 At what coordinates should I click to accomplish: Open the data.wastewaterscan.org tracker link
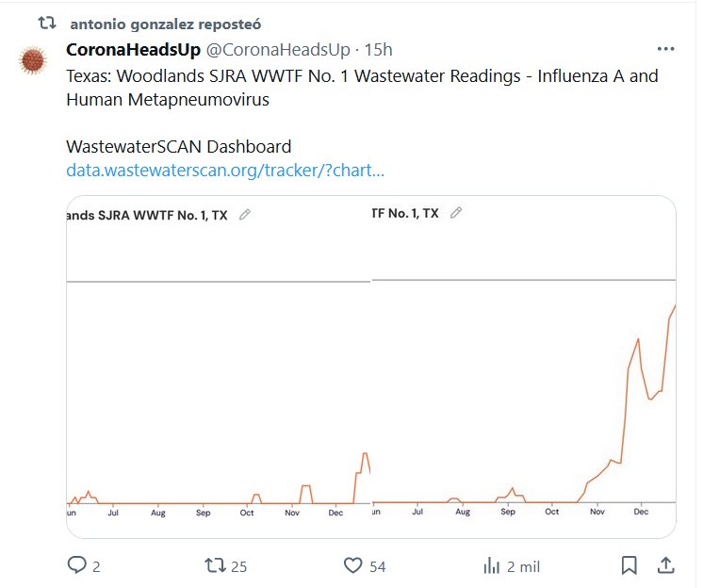pyautogui.click(x=225, y=171)
